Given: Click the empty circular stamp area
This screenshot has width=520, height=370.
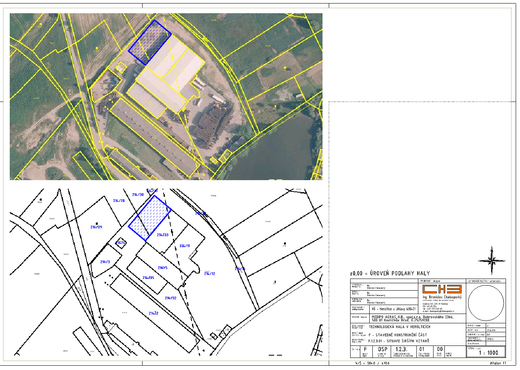Looking at the screenshot, I should (486, 303).
